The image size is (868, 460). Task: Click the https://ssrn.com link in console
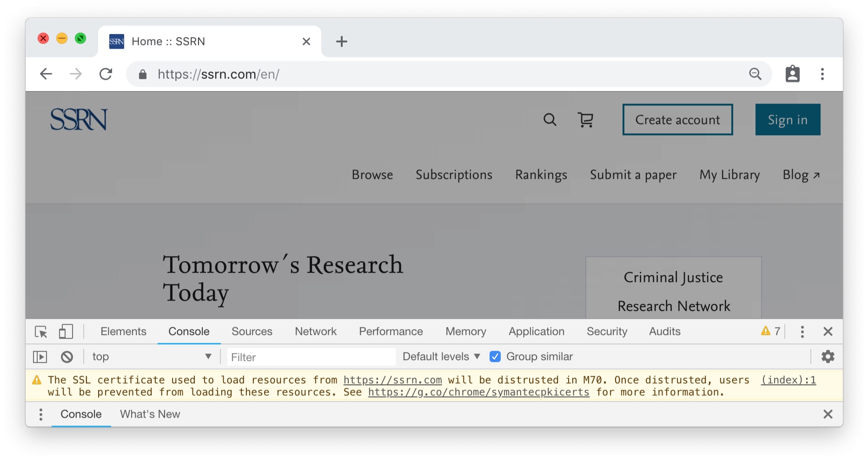point(393,380)
